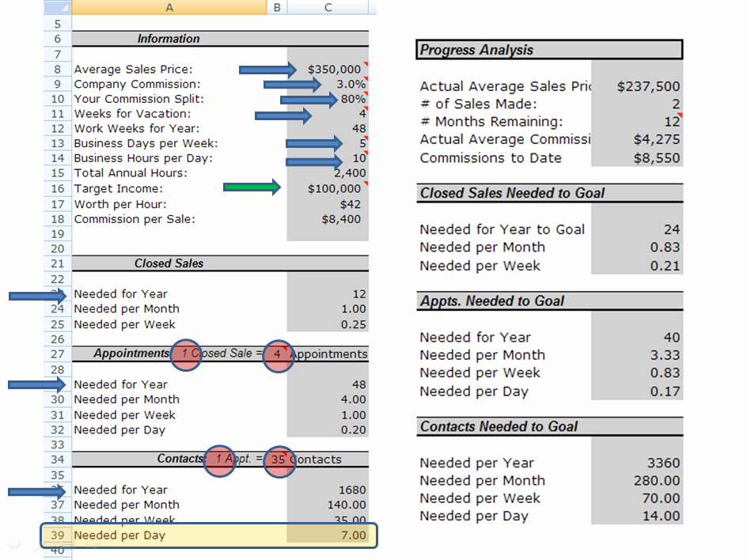Select column B header
The image size is (747, 560).
pos(277,7)
